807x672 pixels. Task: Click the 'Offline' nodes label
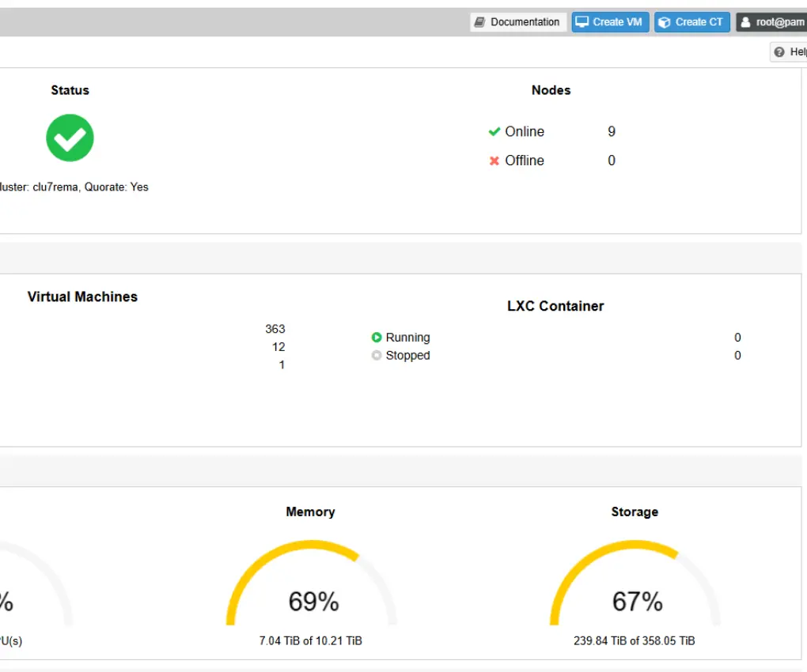click(x=525, y=160)
